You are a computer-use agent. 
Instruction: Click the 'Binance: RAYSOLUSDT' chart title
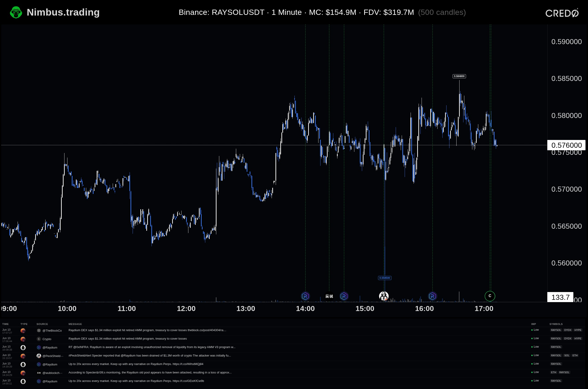222,12
